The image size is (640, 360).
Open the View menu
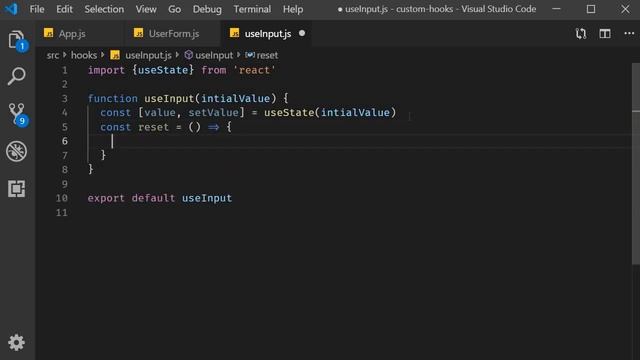pyautogui.click(x=146, y=9)
